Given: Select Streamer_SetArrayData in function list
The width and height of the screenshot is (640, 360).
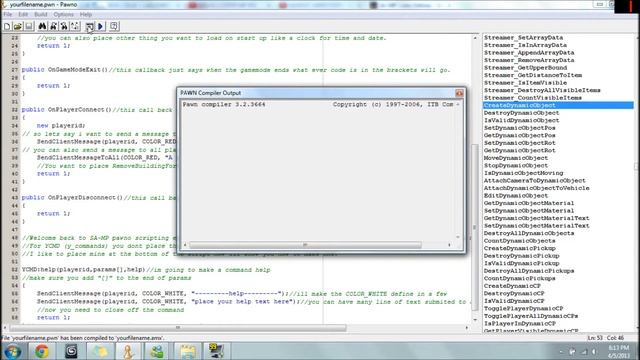Looking at the screenshot, I should tap(523, 38).
